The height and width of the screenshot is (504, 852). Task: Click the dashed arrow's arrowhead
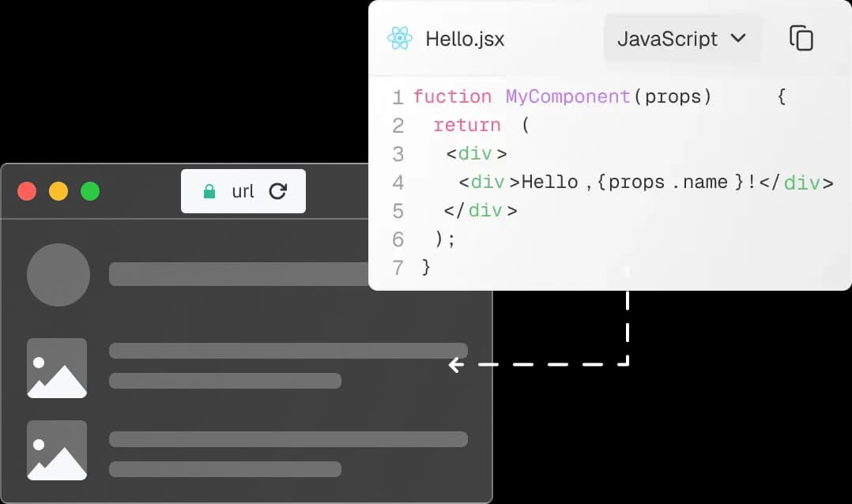455,365
